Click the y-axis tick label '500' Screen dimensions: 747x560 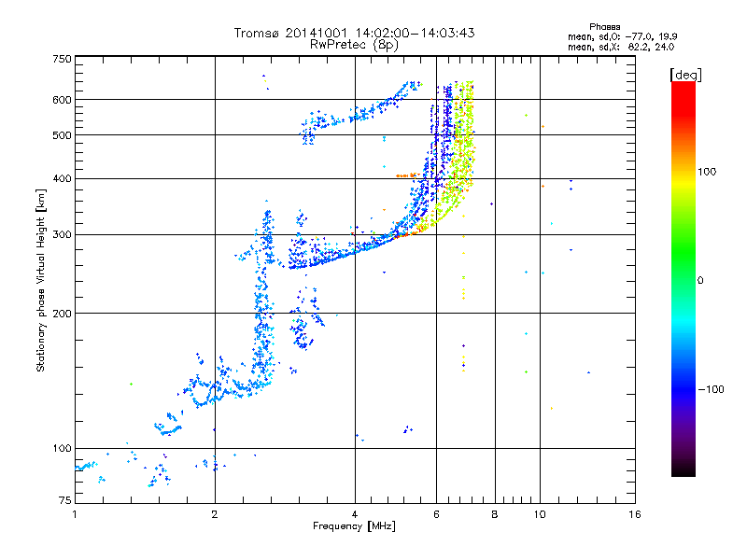coord(62,135)
